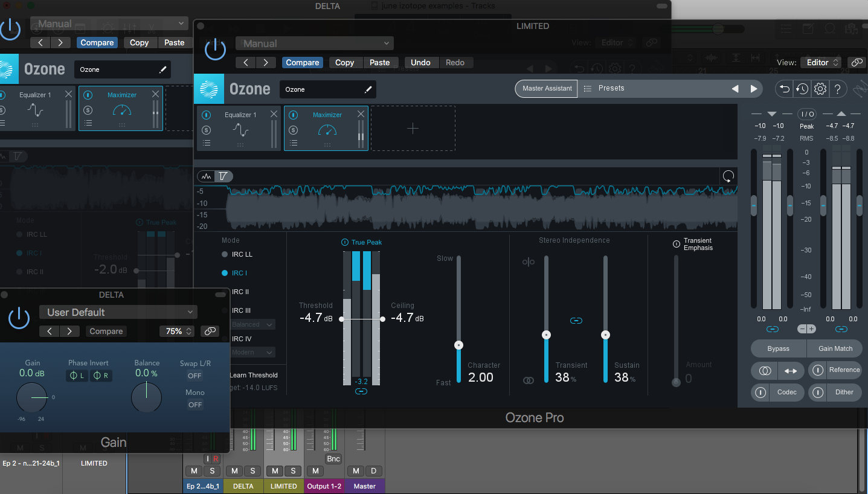
Task: Click the stereo sum overlapping circles icon
Action: [765, 370]
